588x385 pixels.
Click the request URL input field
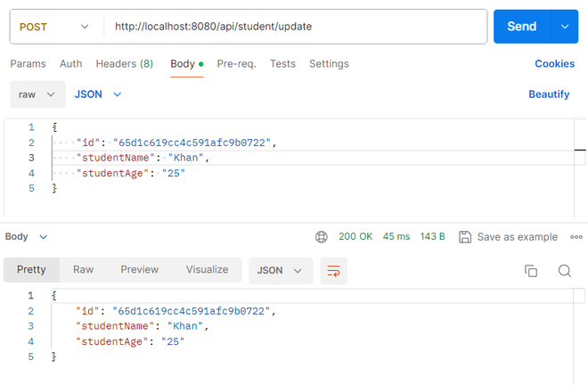pos(294,27)
